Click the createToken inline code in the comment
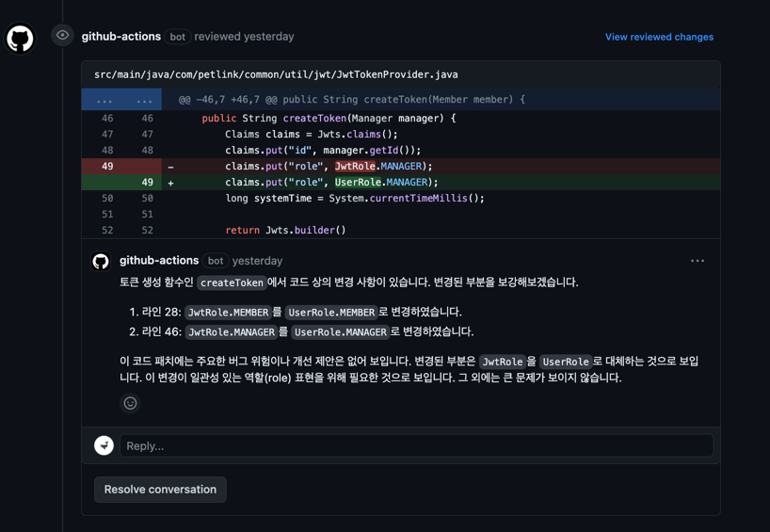Image resolution: width=770 pixels, height=532 pixels. (232, 282)
